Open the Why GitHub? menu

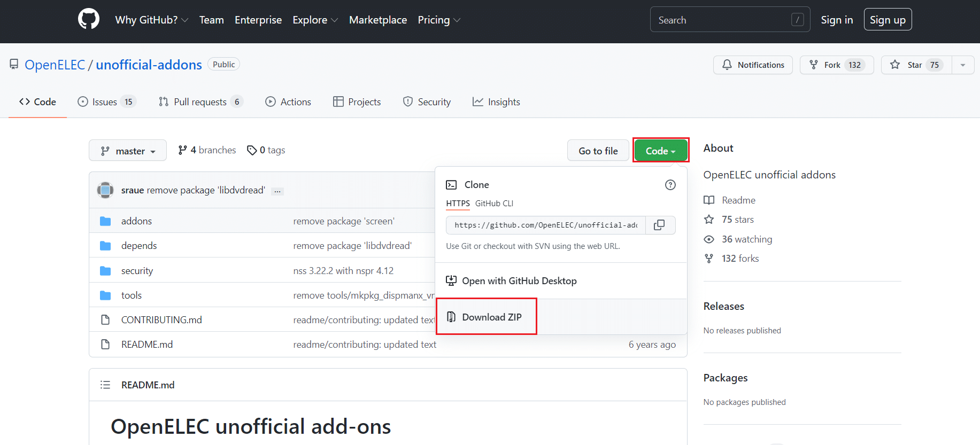151,20
